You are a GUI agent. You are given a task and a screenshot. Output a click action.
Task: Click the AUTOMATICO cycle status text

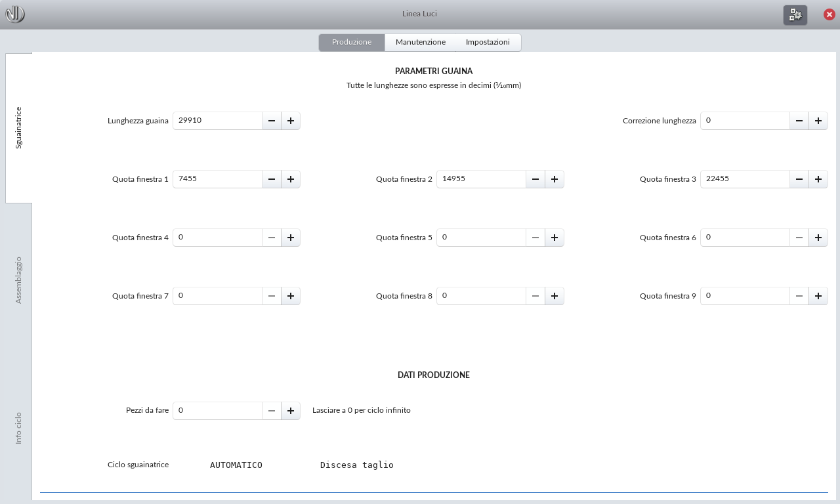point(236,465)
